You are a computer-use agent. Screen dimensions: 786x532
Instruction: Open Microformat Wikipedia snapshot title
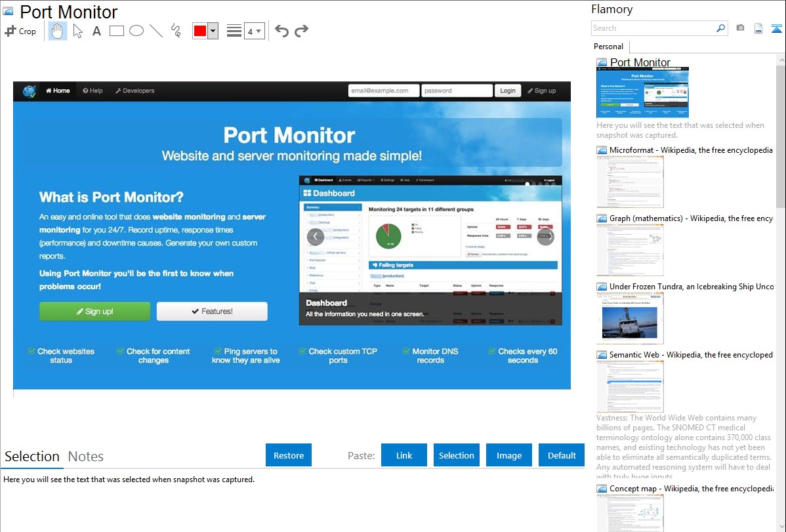(x=691, y=150)
